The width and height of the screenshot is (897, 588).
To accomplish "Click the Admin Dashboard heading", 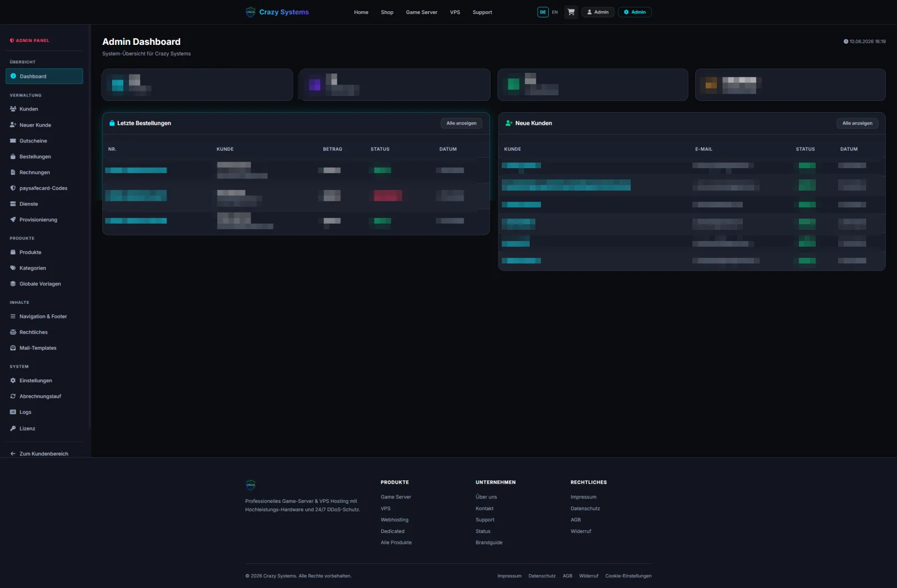I will click(141, 41).
